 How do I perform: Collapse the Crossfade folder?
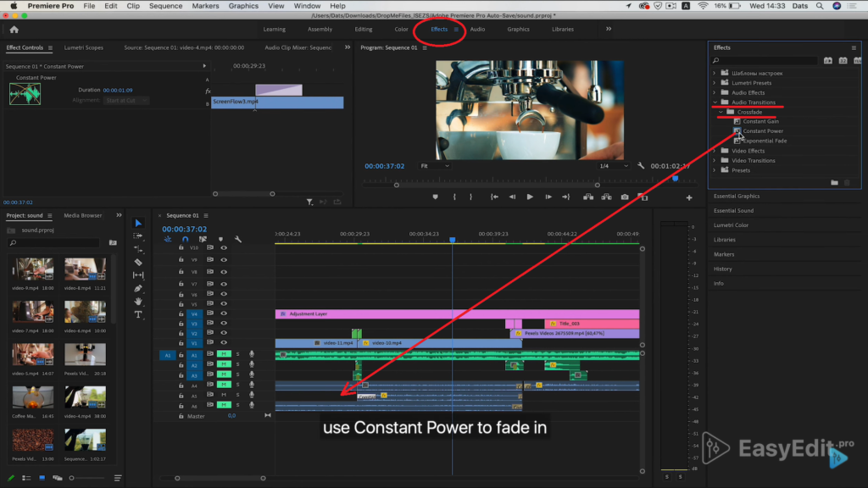pyautogui.click(x=721, y=112)
